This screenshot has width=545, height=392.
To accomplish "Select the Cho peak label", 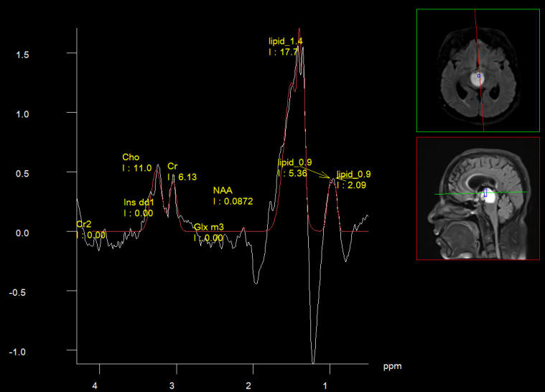I will click(x=131, y=157).
